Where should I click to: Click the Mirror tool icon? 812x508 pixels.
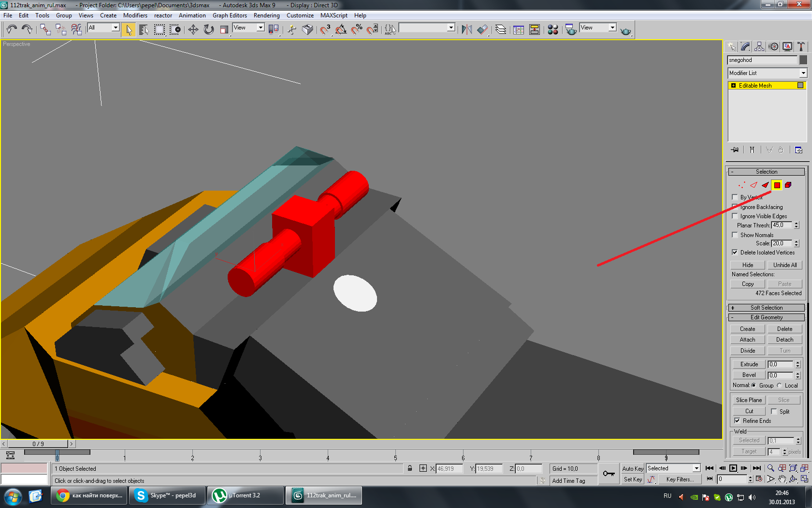point(466,30)
